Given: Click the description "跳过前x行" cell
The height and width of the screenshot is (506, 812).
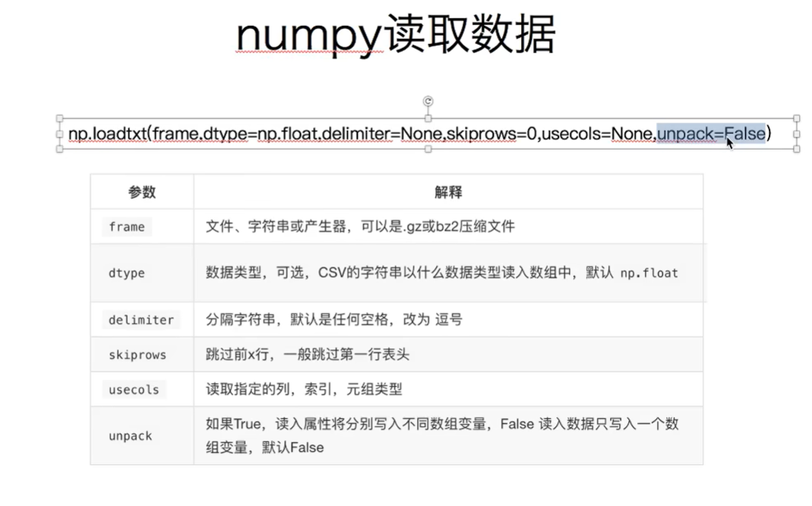Looking at the screenshot, I should pyautogui.click(x=448, y=354).
